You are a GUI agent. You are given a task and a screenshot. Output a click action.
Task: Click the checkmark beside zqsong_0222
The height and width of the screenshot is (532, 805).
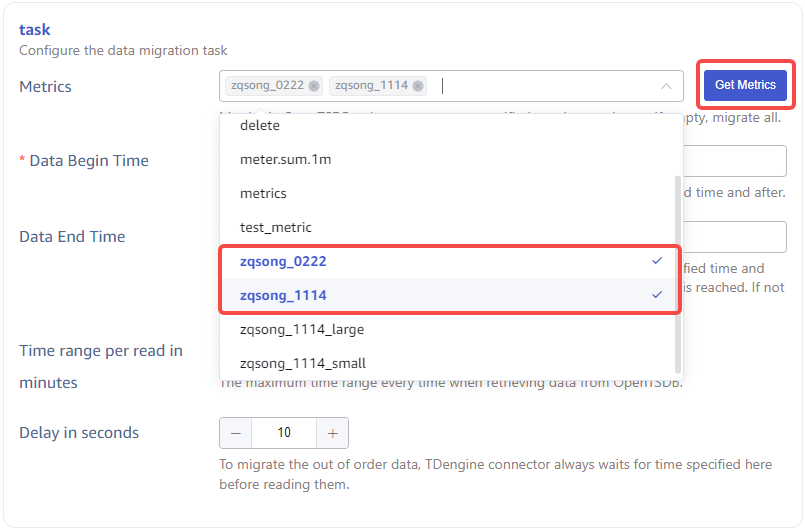(657, 261)
